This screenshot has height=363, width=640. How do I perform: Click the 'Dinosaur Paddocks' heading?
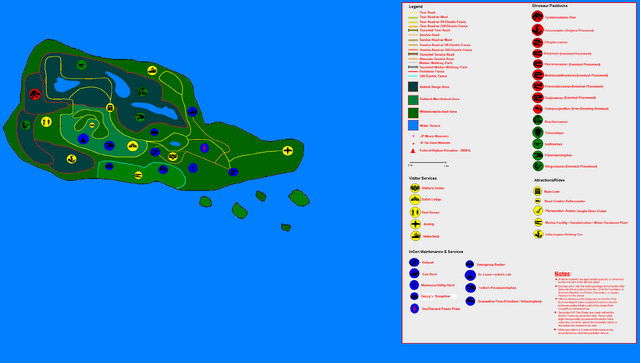[x=549, y=6]
